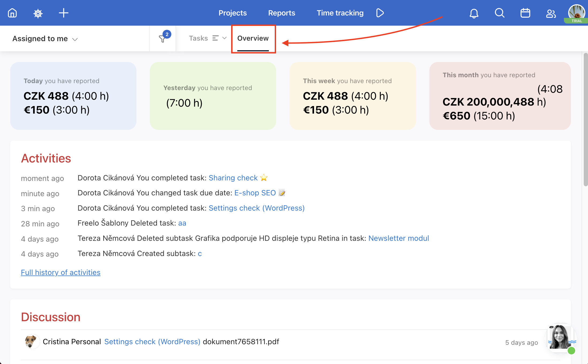Open the Sharing check task link
This screenshot has width=588, height=364.
tap(233, 177)
